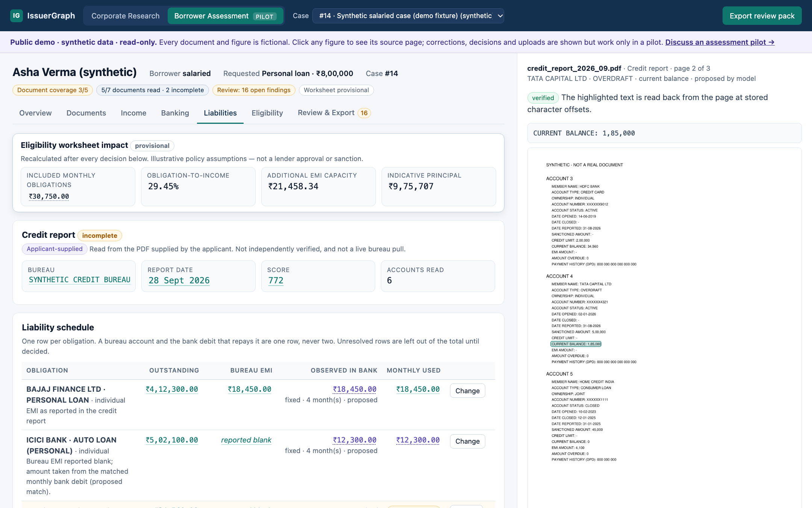
Task: Click ICICI monthly used ₹12,300.00
Action: coord(418,440)
